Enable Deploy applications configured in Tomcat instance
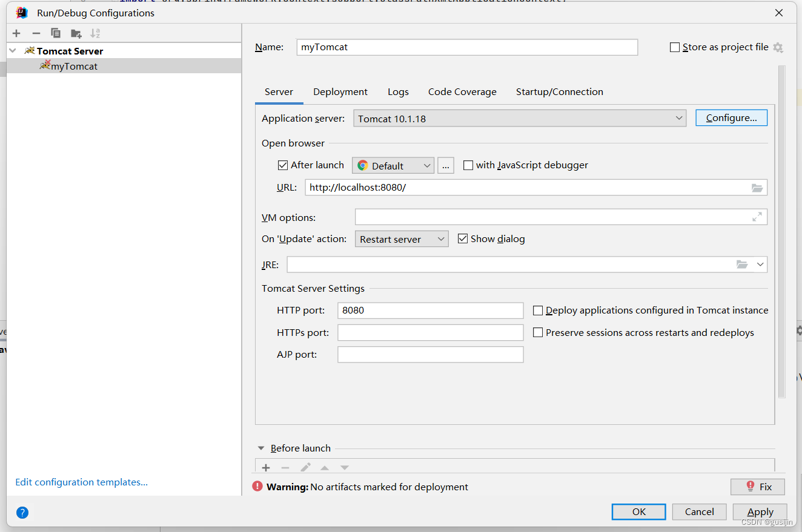This screenshot has height=532, width=802. coord(538,310)
